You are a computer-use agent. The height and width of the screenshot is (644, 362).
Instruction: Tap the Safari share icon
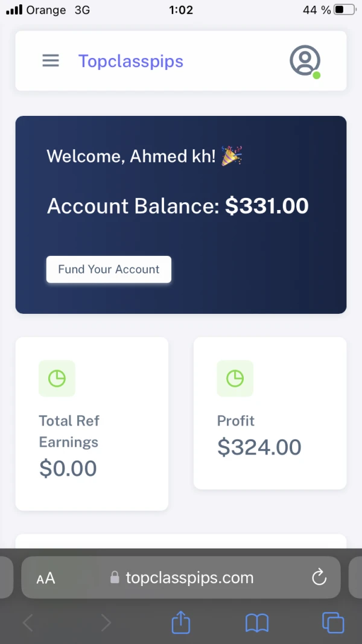[x=181, y=622]
